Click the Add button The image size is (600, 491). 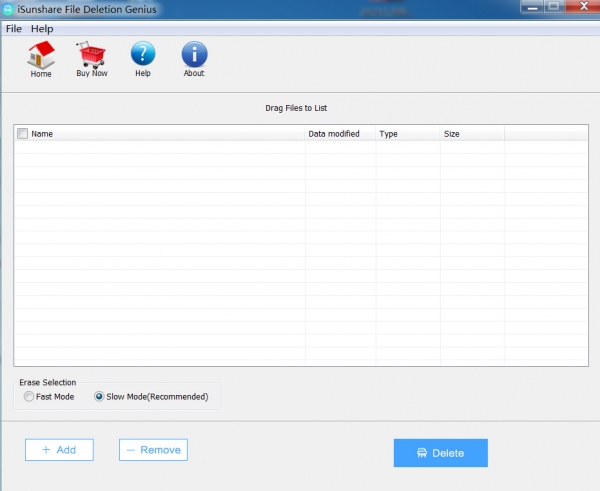pyautogui.click(x=59, y=450)
